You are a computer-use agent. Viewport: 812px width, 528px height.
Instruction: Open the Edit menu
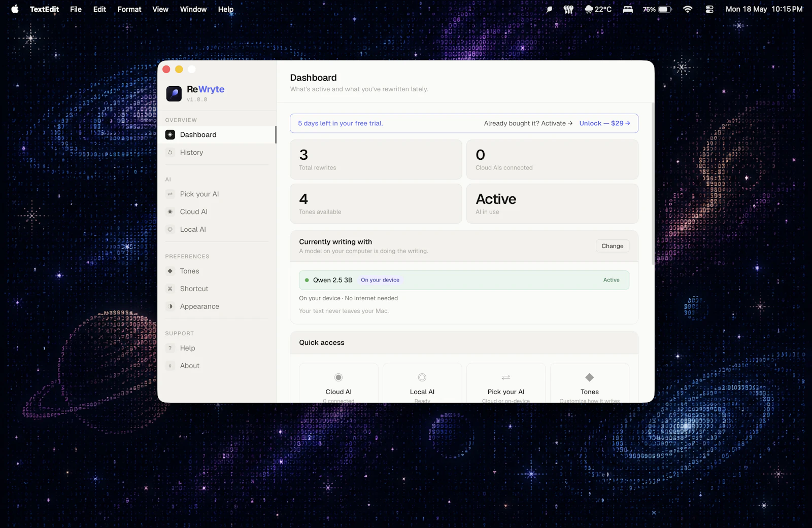click(99, 9)
